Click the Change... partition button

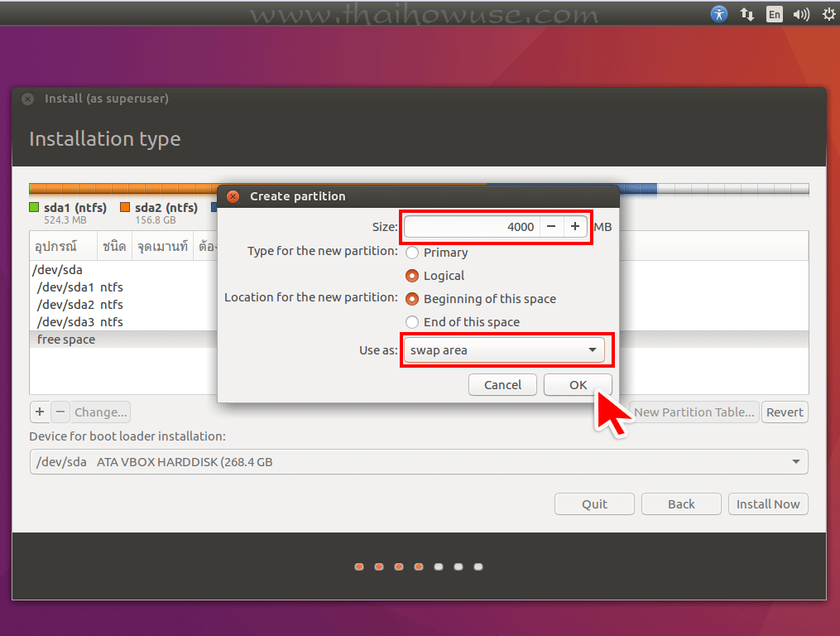pyautogui.click(x=101, y=412)
